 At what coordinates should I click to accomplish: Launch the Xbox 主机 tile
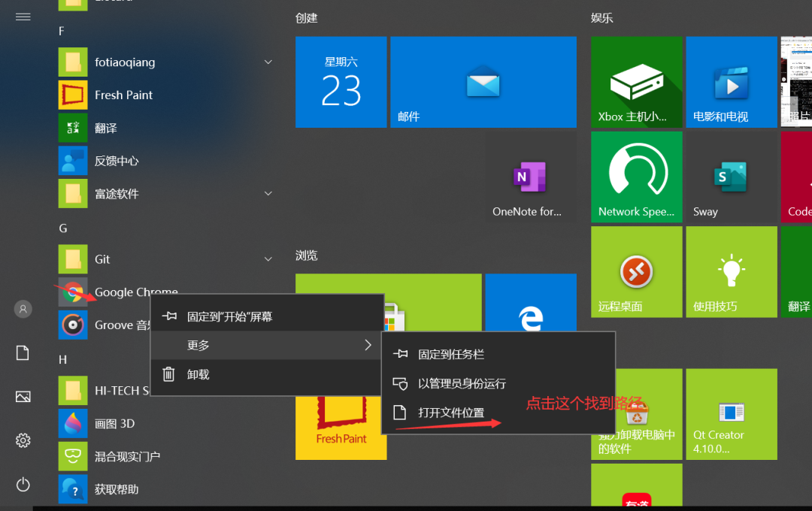[x=636, y=82]
